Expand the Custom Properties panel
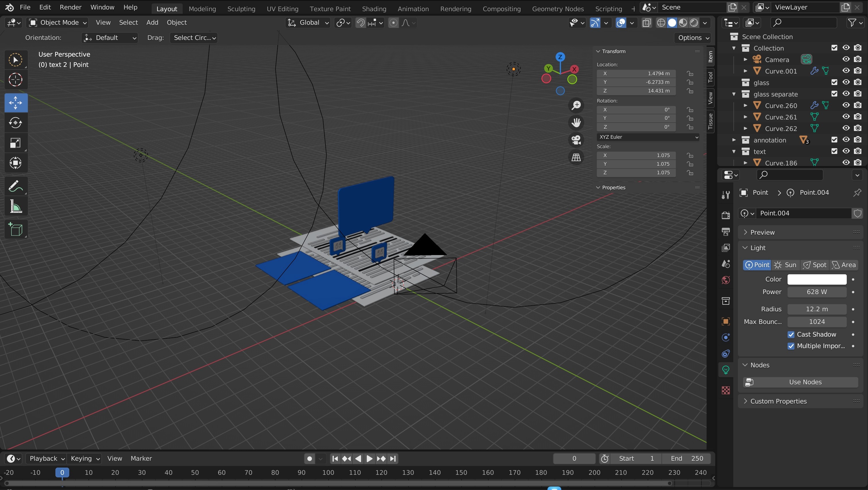The height and width of the screenshot is (490, 868). point(778,401)
